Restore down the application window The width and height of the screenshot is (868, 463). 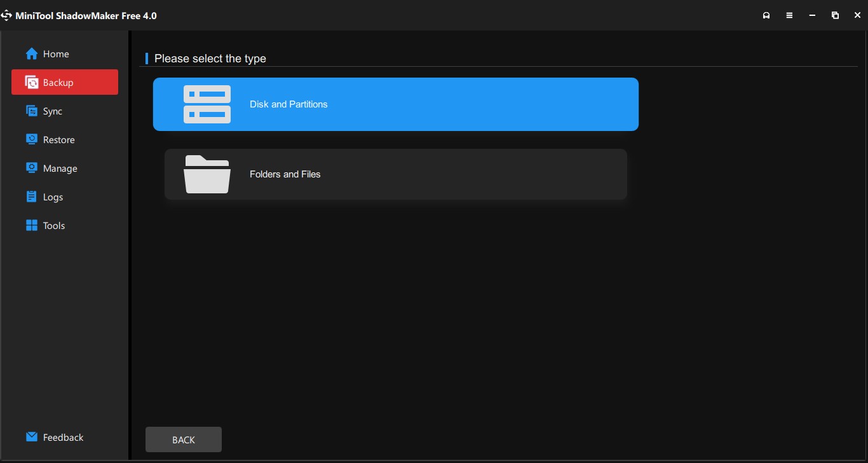(835, 15)
